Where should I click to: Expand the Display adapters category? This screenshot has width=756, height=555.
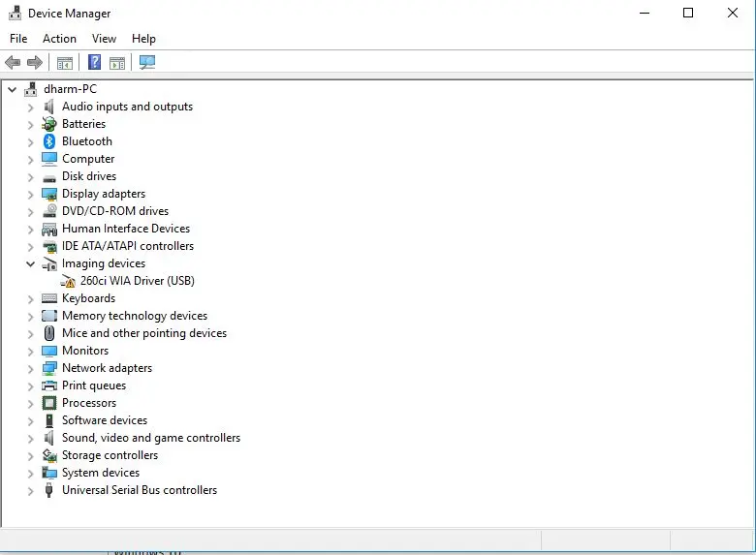click(30, 194)
